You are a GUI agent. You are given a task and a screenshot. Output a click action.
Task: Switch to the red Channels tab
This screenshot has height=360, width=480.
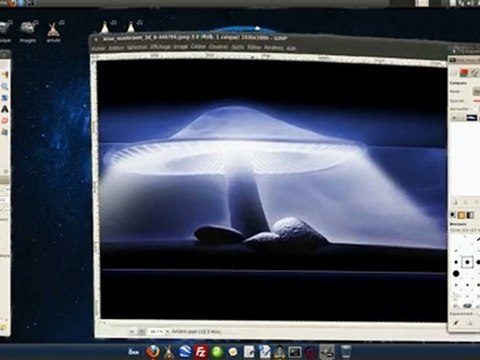[464, 73]
